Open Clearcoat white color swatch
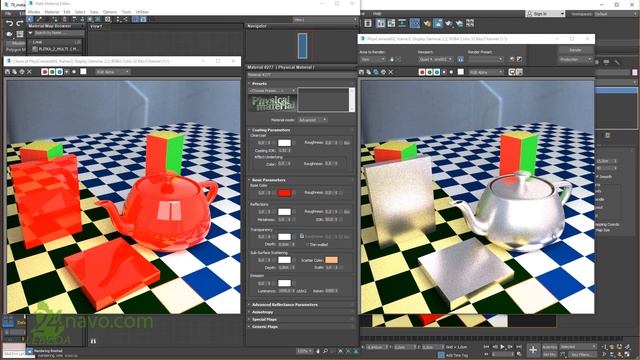640x360 pixels. pos(284,143)
